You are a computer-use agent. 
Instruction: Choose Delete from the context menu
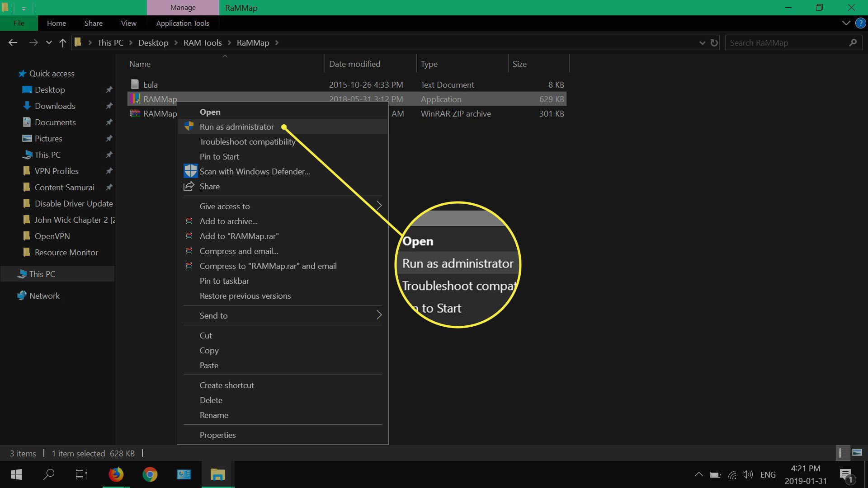pos(283,400)
